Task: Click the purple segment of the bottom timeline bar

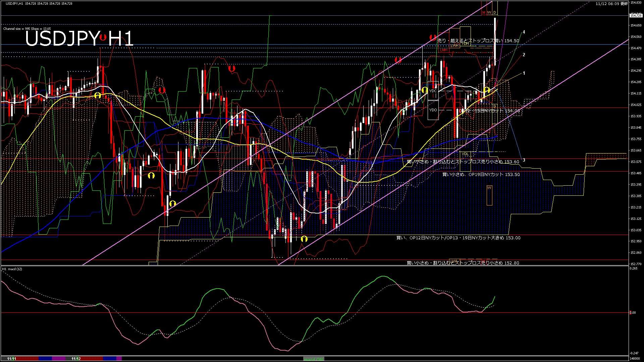Action: 59,359
